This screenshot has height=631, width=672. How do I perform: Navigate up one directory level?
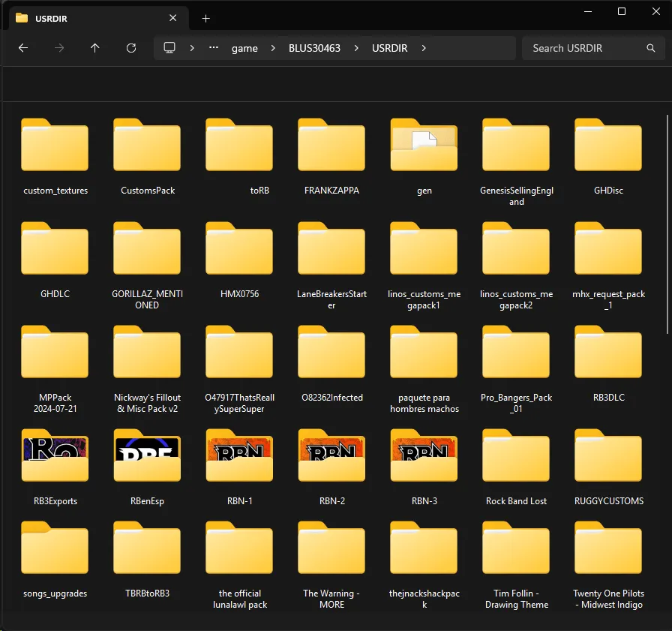tap(94, 47)
